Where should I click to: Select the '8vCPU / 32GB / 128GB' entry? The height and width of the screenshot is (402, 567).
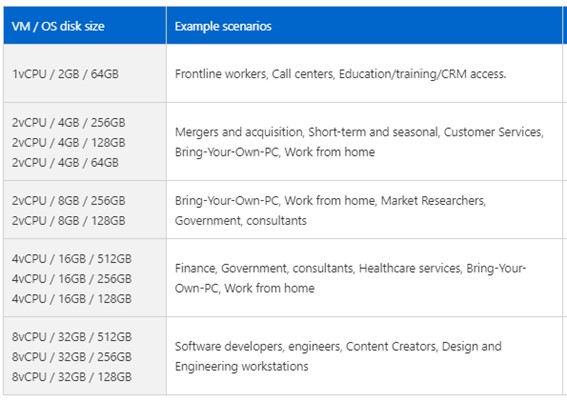click(72, 377)
